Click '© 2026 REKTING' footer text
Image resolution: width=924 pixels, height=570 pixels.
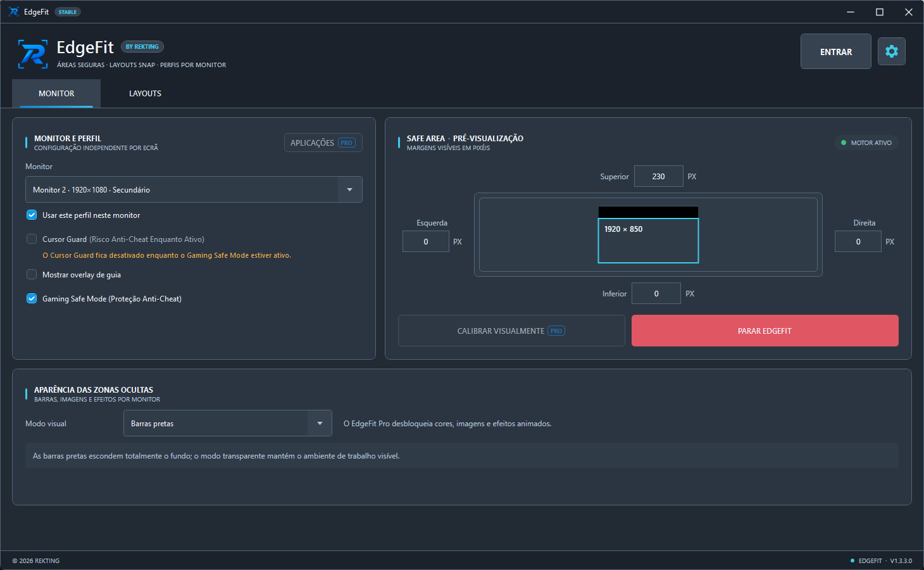click(36, 560)
